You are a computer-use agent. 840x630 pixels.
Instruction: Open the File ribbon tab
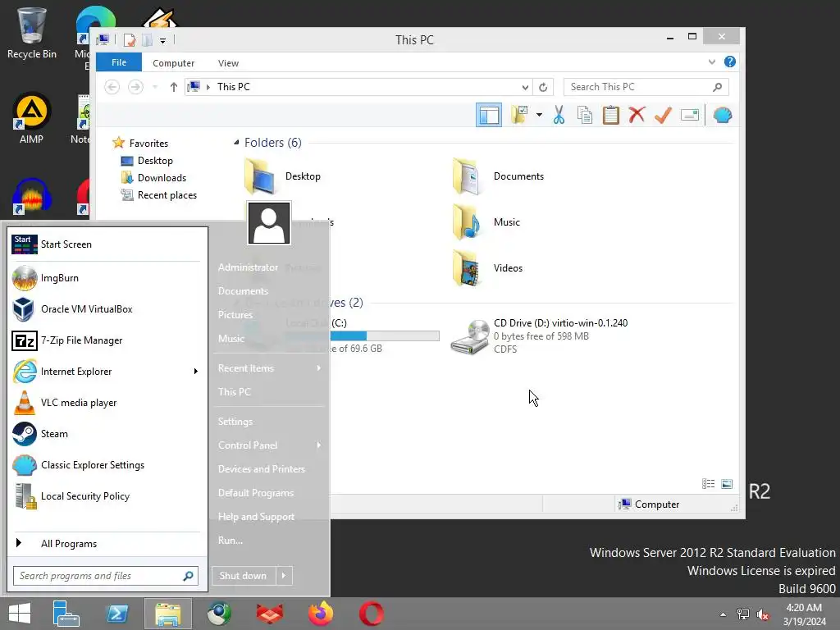point(119,62)
